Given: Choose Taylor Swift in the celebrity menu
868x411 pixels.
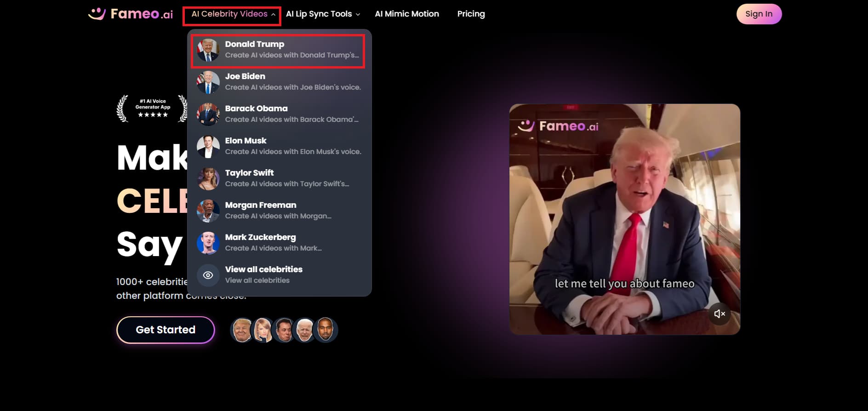Looking at the screenshot, I should 279,178.
